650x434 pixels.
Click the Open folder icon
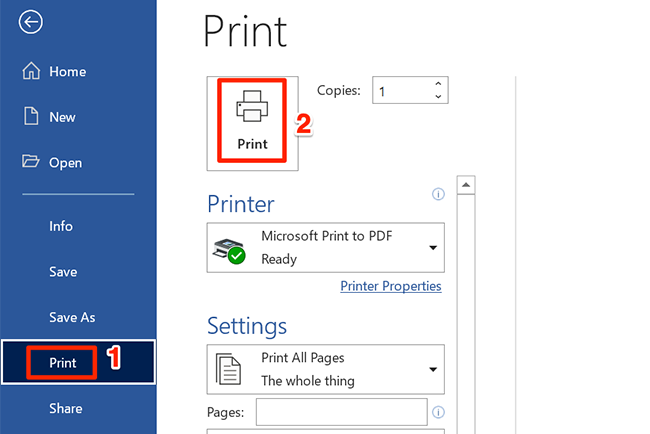click(x=31, y=162)
